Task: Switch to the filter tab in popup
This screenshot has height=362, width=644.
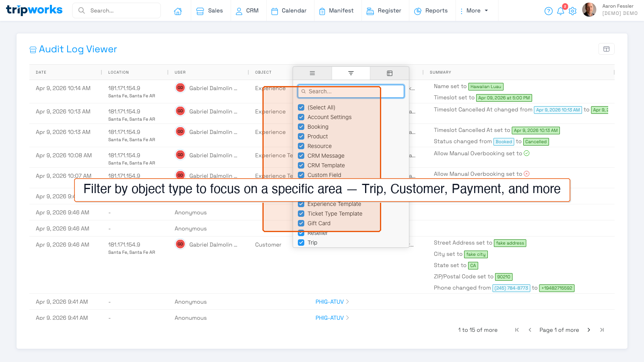Action: click(x=351, y=73)
